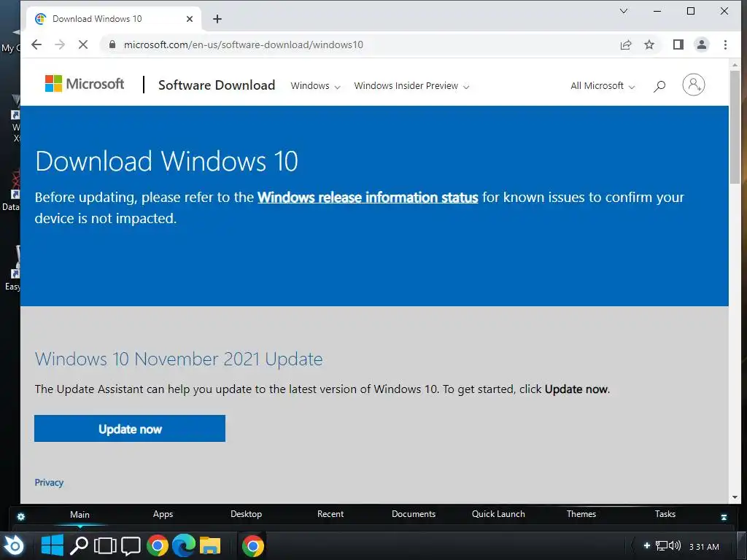Open Task View on the taskbar
The height and width of the screenshot is (560, 747).
pos(105,545)
